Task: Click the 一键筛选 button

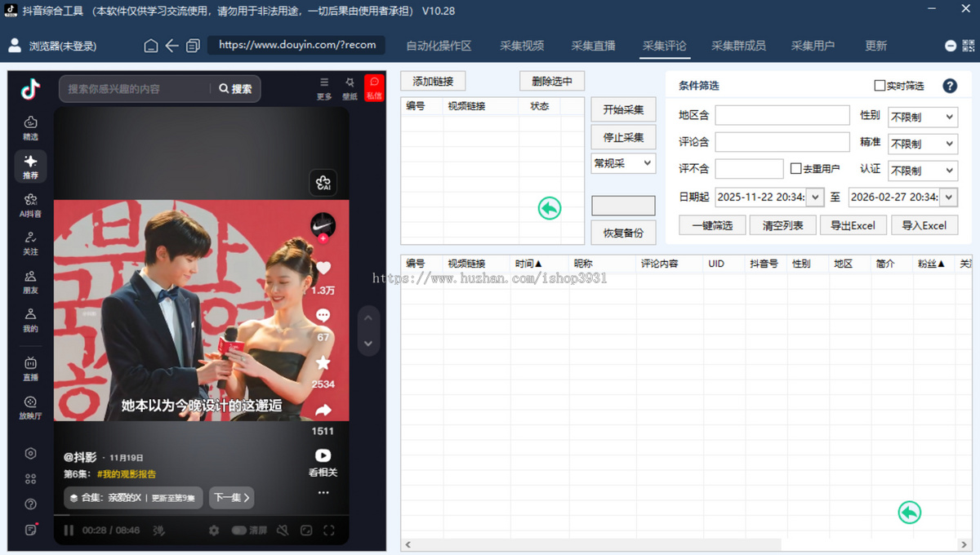Action: pos(712,225)
